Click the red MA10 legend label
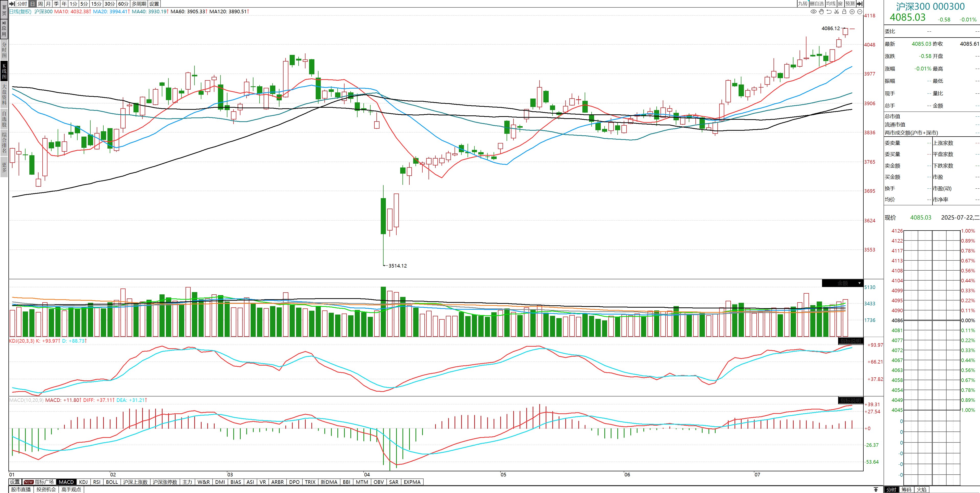The width and height of the screenshot is (980, 493). tap(72, 11)
